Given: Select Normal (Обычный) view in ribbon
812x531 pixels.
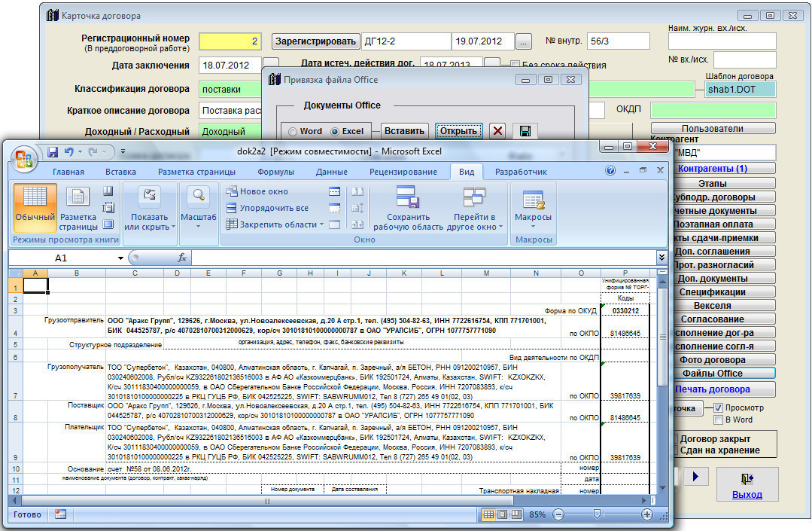Looking at the screenshot, I should (35, 207).
